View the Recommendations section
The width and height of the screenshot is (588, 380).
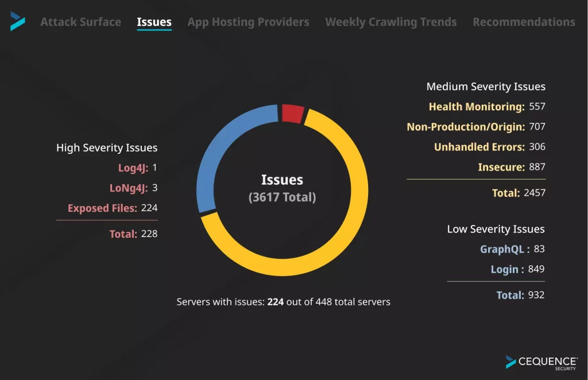click(524, 22)
